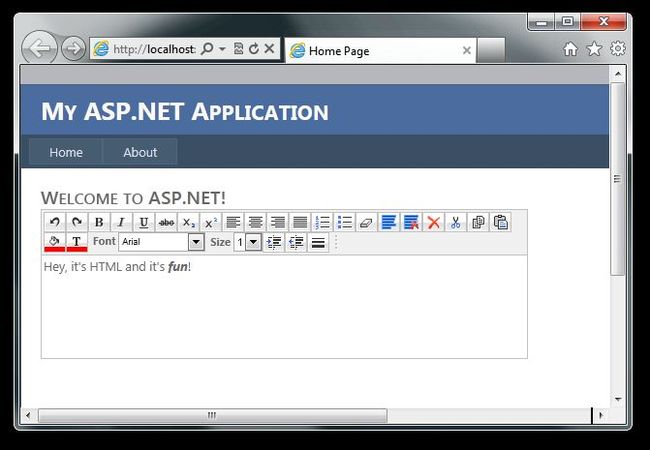
Task: Go to browser home page icon
Action: pos(571,49)
